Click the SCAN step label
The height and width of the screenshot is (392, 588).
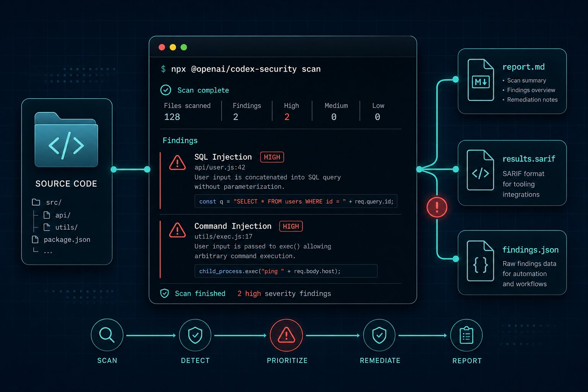tap(107, 361)
